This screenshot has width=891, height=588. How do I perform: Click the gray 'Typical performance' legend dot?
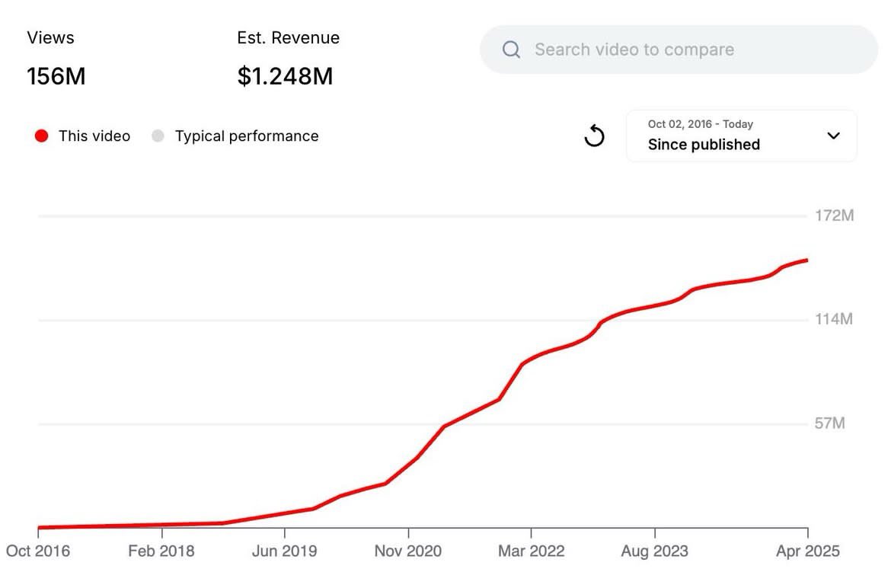click(x=158, y=136)
